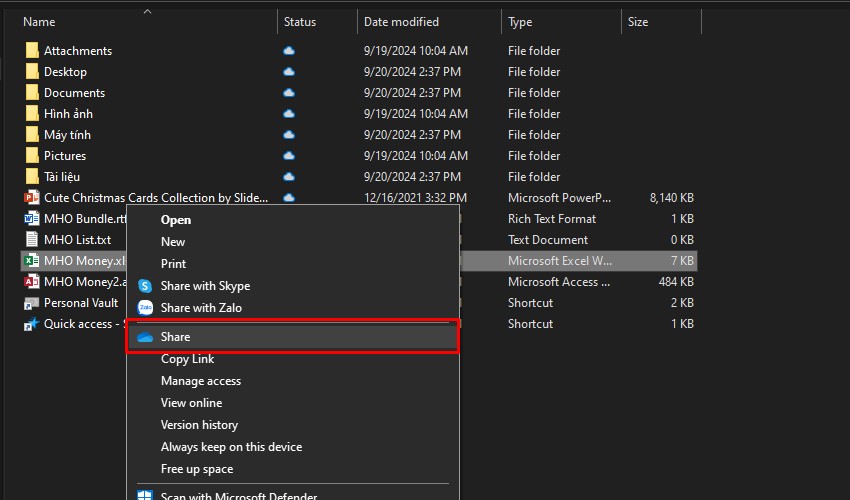Click the Skype icon in the context menu

click(145, 286)
